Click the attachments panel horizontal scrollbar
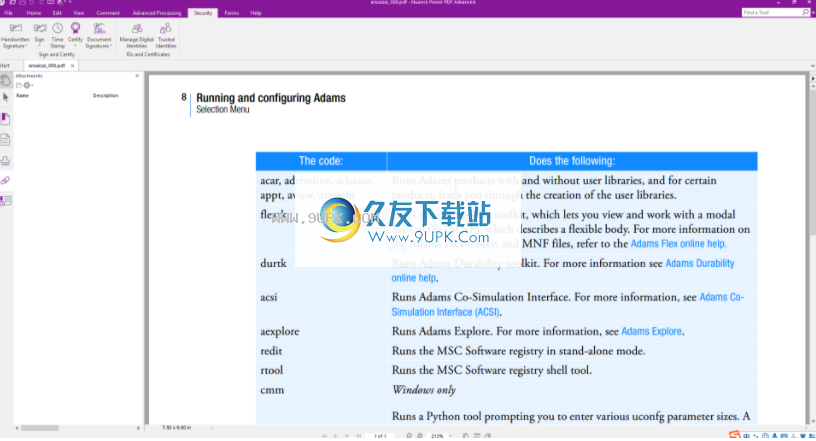The image size is (816, 441). pyautogui.click(x=40, y=428)
